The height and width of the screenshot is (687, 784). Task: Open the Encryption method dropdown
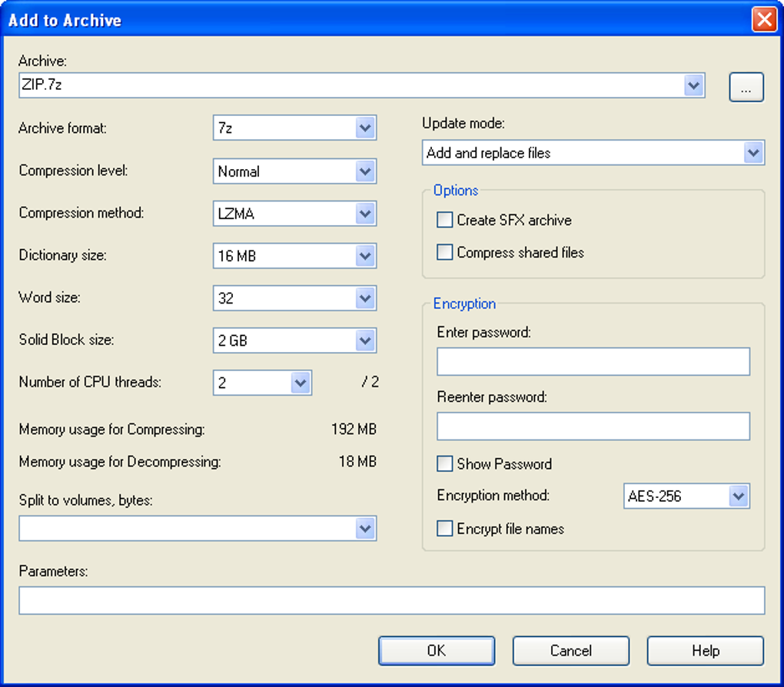[x=739, y=496]
